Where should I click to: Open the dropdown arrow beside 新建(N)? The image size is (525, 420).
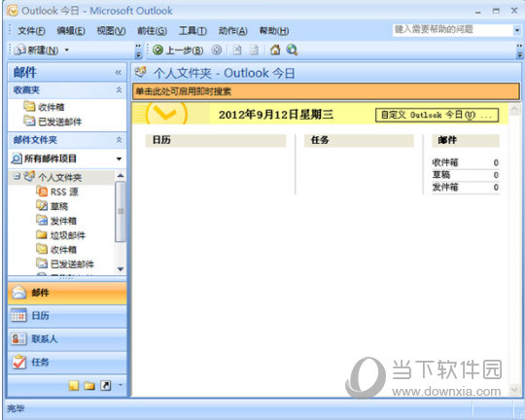pos(67,50)
